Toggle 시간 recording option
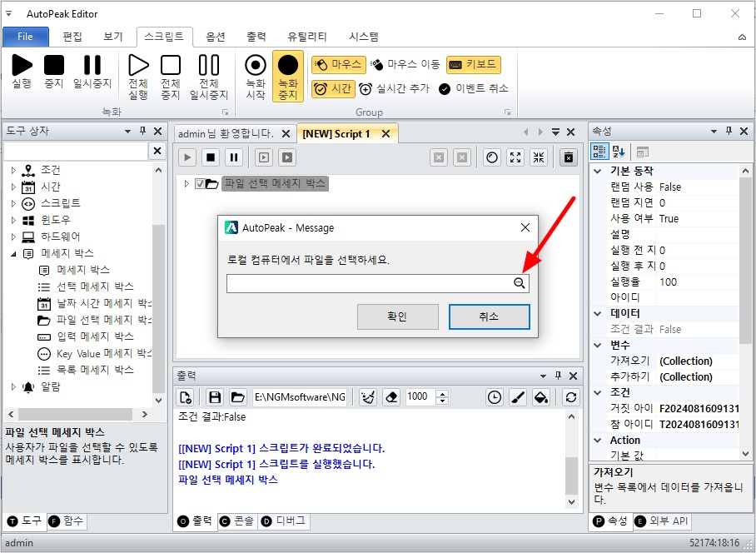Screen dimensions: 756x553 pos(333,89)
